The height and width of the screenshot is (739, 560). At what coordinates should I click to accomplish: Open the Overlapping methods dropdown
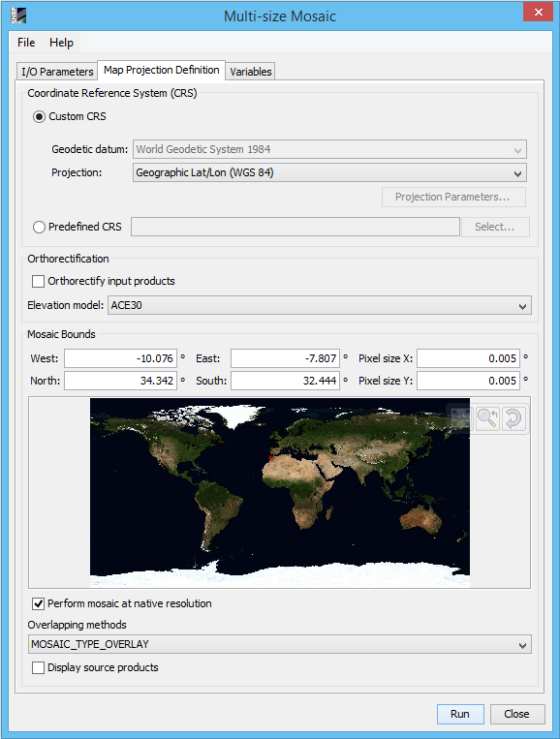coord(280,644)
